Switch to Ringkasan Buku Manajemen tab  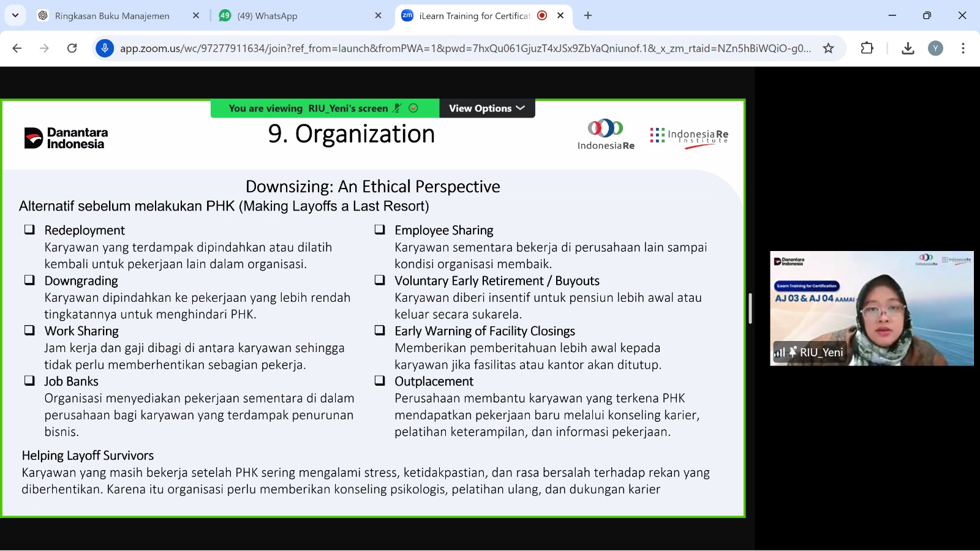tap(112, 16)
